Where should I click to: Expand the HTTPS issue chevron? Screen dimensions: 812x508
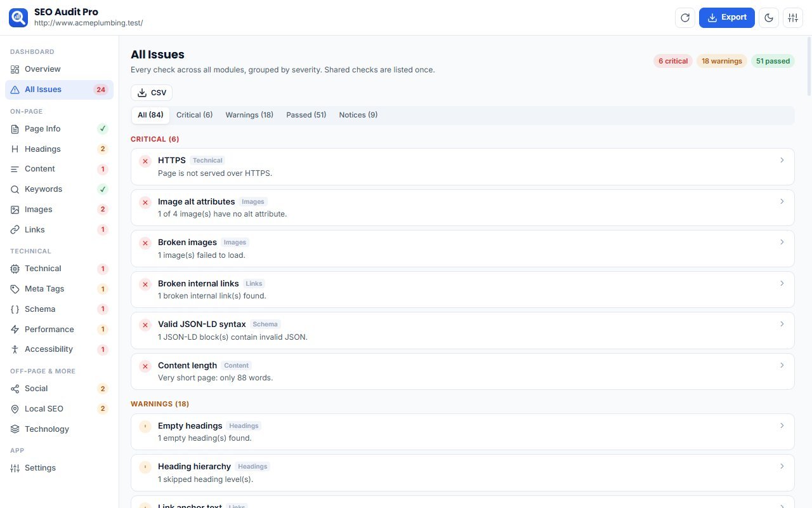pyautogui.click(x=782, y=160)
